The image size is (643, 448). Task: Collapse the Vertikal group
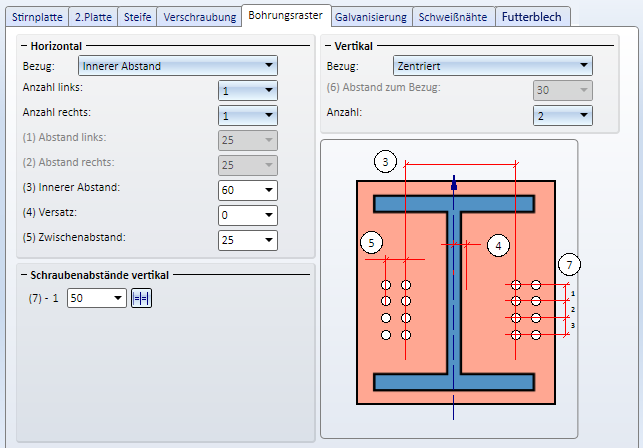pyautogui.click(x=328, y=46)
